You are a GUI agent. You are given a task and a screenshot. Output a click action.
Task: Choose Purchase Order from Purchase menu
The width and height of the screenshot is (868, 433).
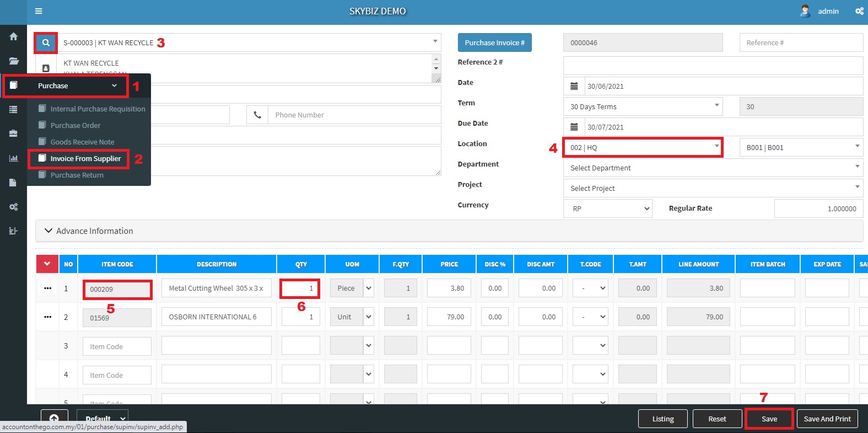[76, 125]
